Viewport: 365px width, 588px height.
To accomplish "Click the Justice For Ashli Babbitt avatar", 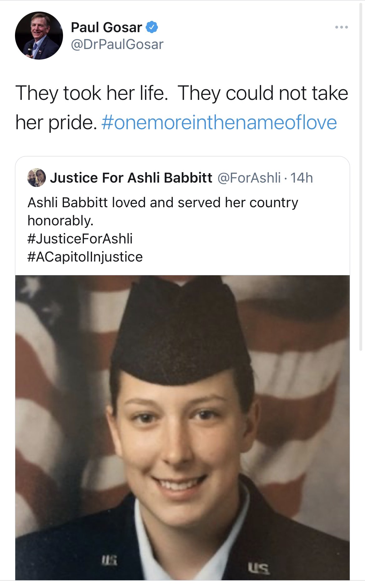I will [36, 178].
